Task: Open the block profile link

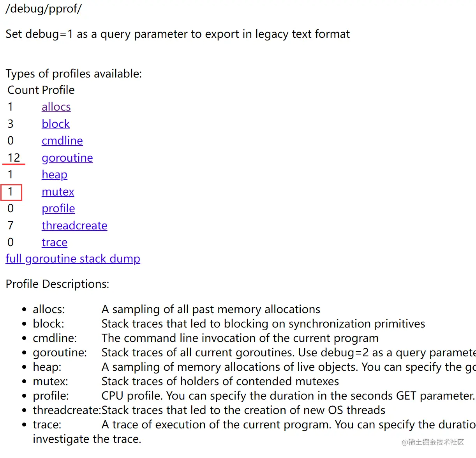Action: pos(56,124)
